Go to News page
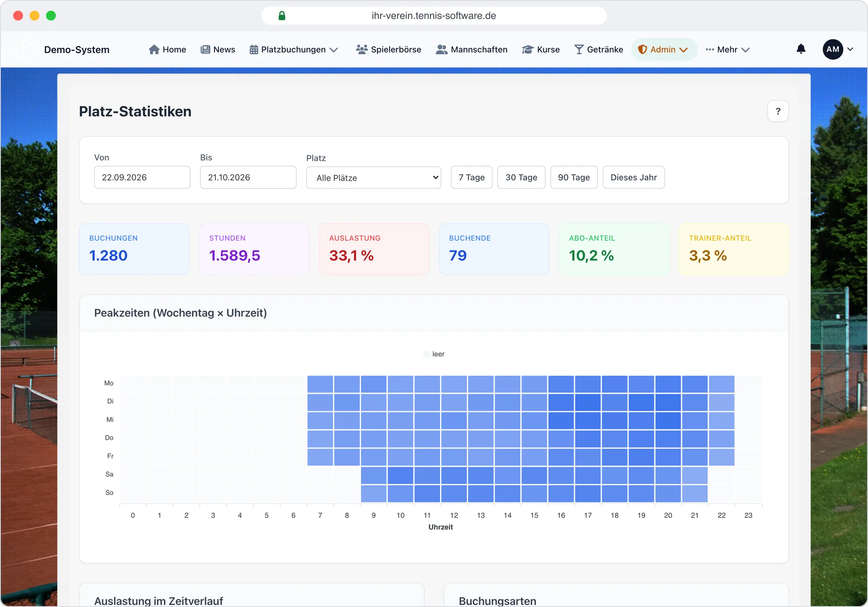 (x=218, y=50)
